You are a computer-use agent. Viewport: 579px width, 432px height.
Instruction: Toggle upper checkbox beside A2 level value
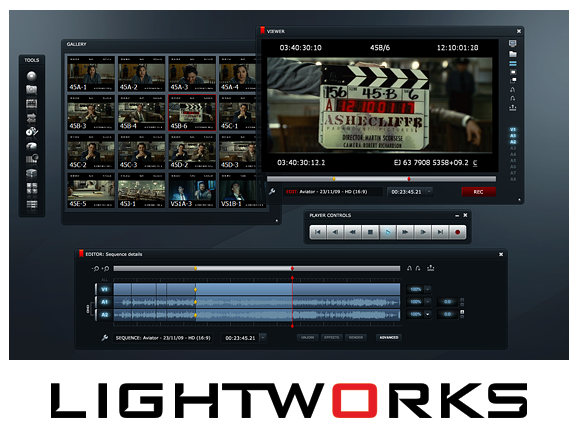pos(462,312)
